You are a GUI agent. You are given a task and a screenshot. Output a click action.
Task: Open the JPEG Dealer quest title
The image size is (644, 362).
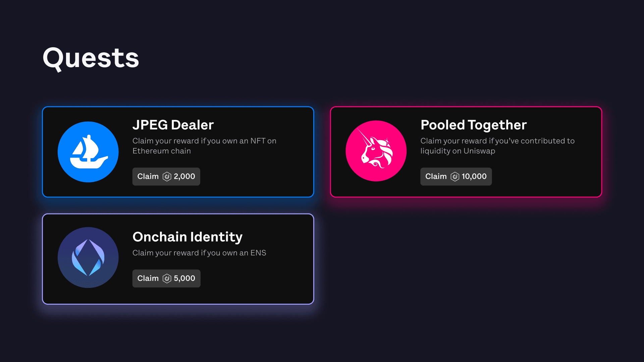[173, 125]
